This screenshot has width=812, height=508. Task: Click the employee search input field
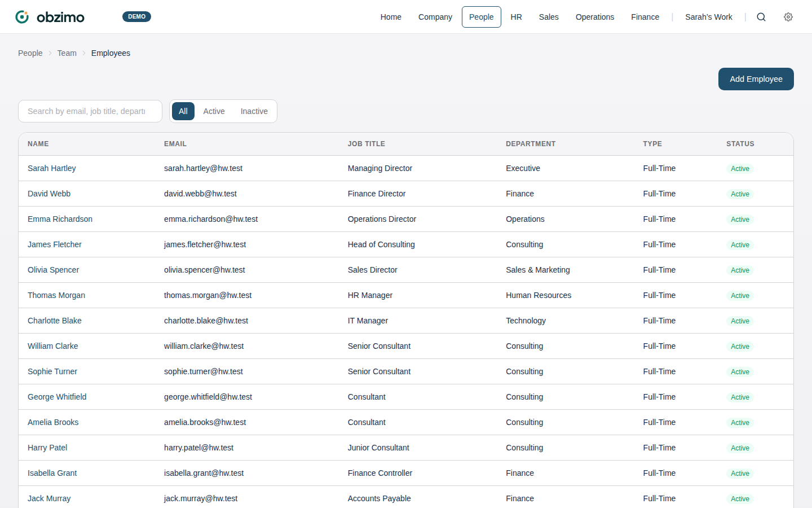[x=90, y=111]
